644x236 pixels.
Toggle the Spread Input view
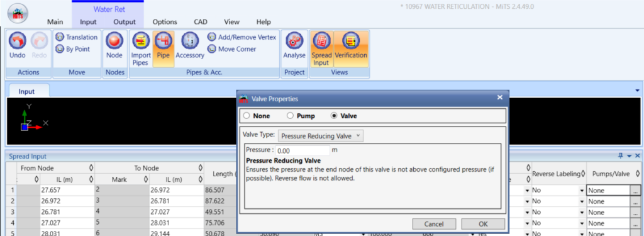(321, 49)
